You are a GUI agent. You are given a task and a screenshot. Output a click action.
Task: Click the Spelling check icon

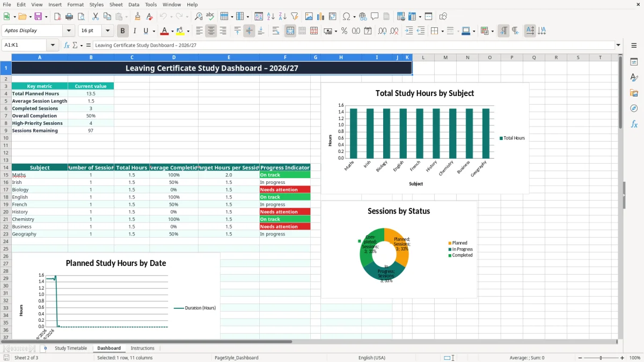pos(210,17)
